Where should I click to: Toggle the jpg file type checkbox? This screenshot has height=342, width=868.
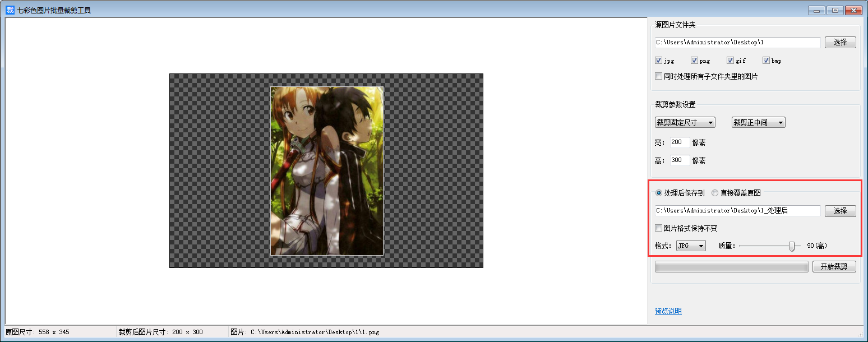(658, 61)
